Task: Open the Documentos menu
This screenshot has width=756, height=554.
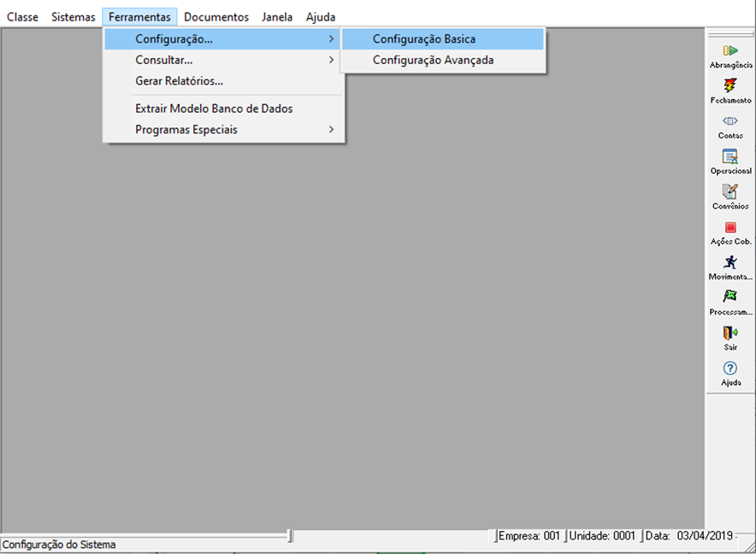Action: [x=216, y=17]
